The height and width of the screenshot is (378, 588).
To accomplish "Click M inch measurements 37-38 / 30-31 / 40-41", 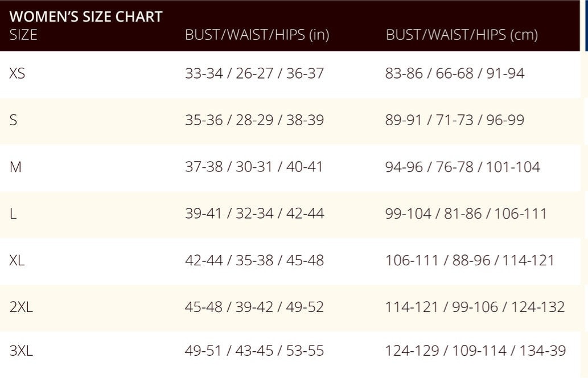I will [254, 167].
